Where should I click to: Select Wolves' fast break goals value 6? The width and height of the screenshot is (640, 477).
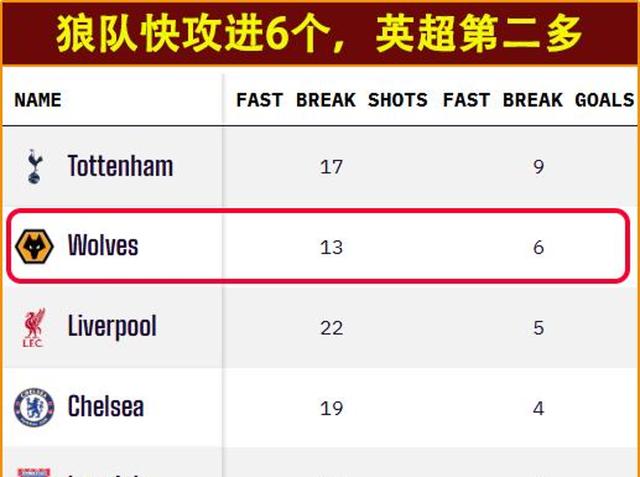coord(538,247)
